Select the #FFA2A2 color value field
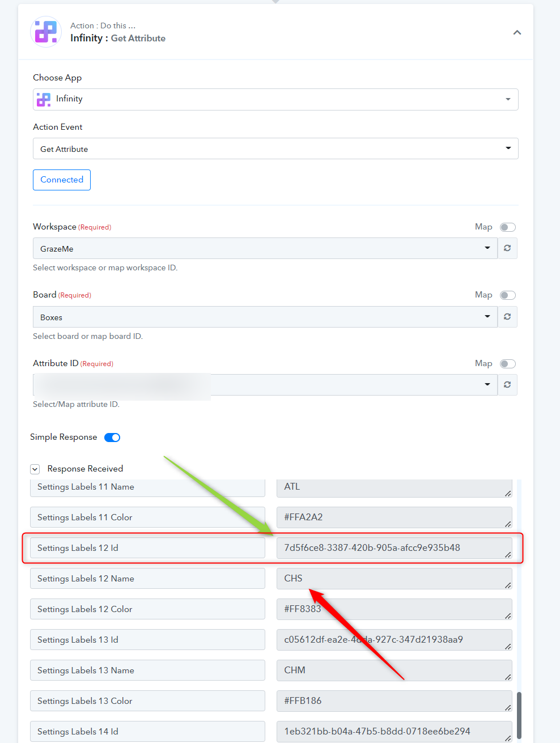Image resolution: width=560 pixels, height=743 pixels. [x=394, y=517]
